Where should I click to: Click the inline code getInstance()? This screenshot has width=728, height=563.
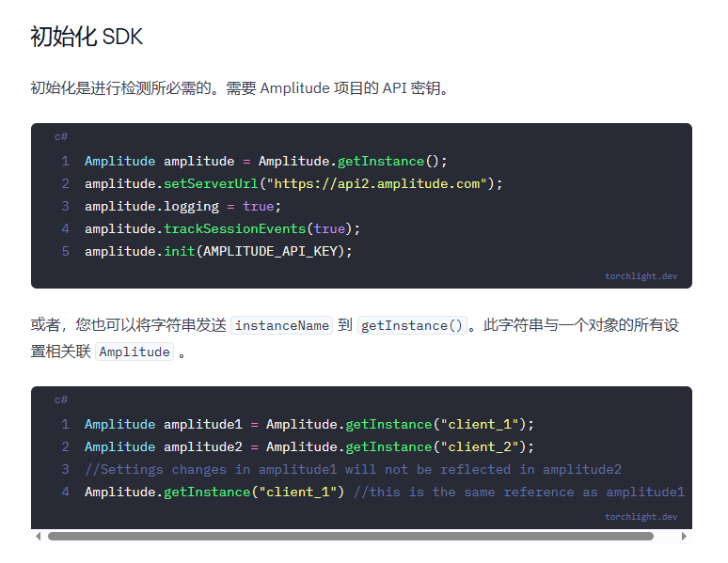[412, 325]
